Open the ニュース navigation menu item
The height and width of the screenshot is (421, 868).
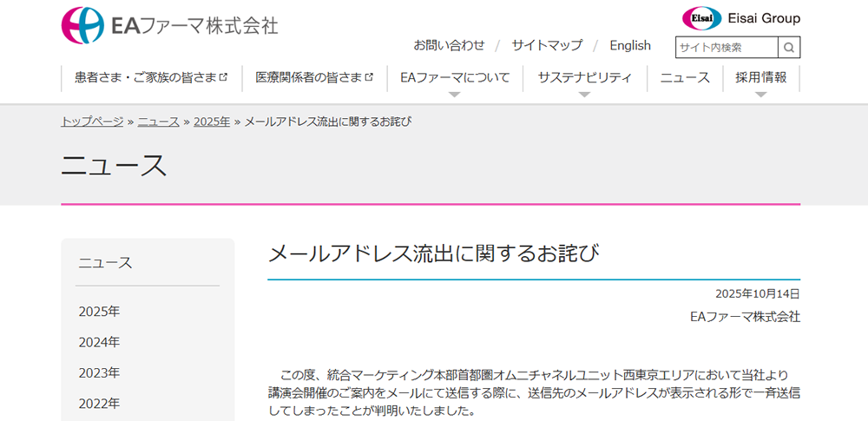tap(684, 77)
